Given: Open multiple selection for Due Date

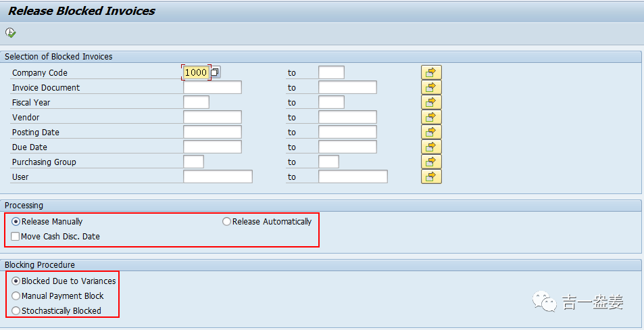Looking at the screenshot, I should (x=431, y=147).
